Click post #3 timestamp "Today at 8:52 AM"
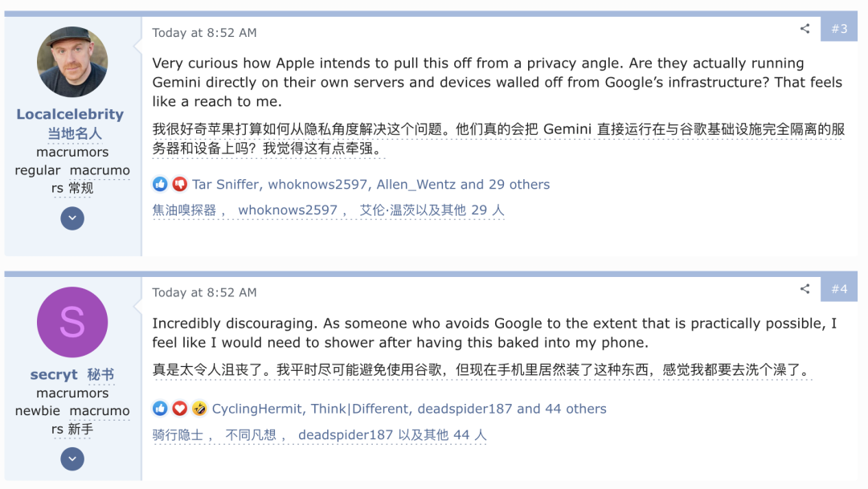868x489 pixels. coord(204,33)
